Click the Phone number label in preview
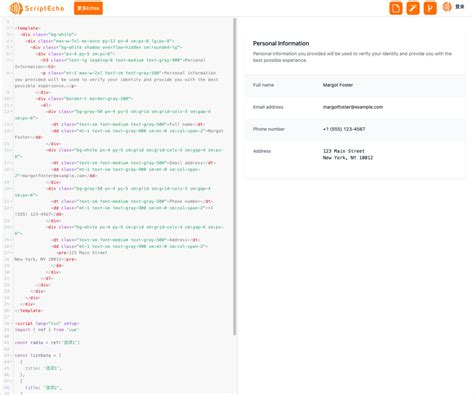474x395 pixels. tap(269, 129)
